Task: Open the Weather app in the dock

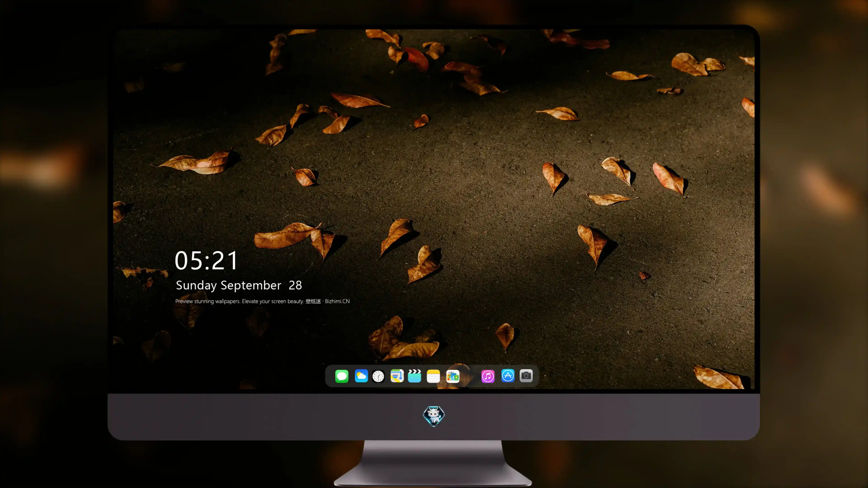Action: [x=361, y=376]
